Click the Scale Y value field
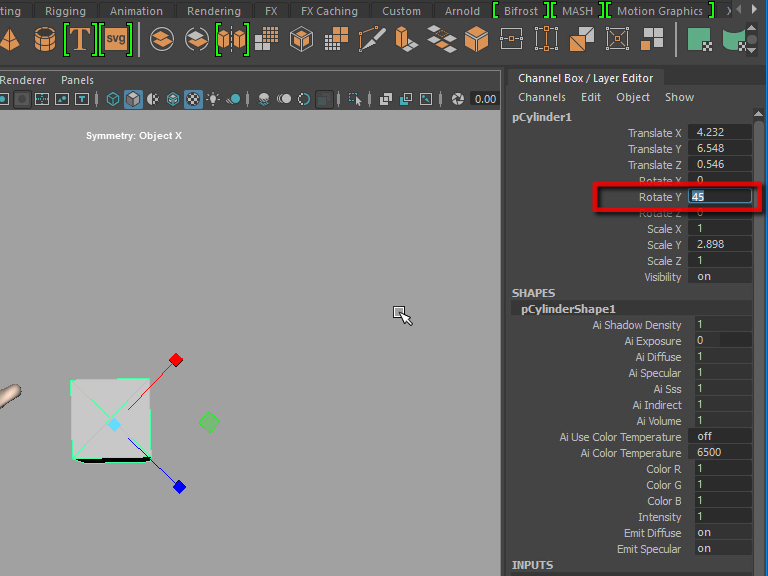The height and width of the screenshot is (576, 768). pos(720,245)
